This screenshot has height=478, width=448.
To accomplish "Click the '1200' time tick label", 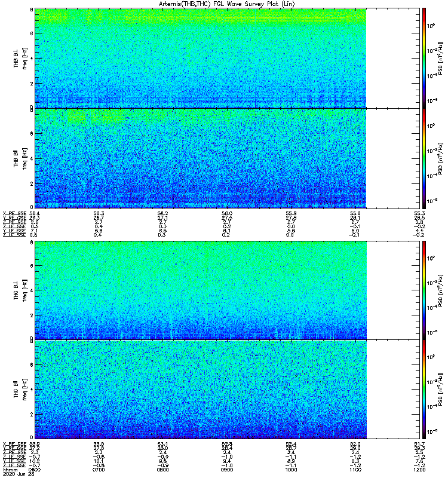I will 420,470.
